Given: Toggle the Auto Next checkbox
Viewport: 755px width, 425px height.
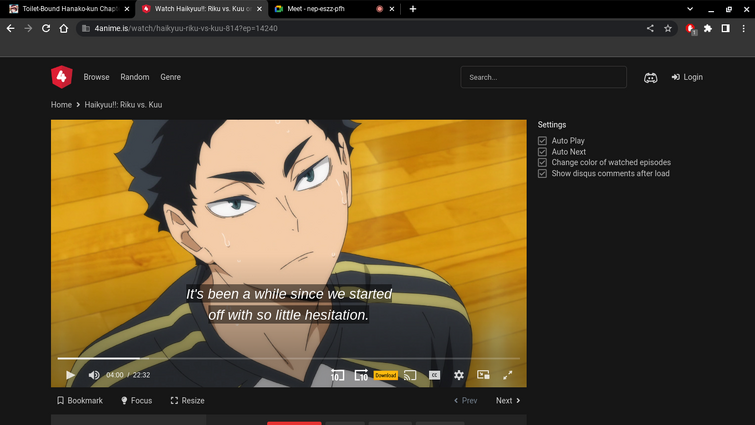Looking at the screenshot, I should 542,152.
